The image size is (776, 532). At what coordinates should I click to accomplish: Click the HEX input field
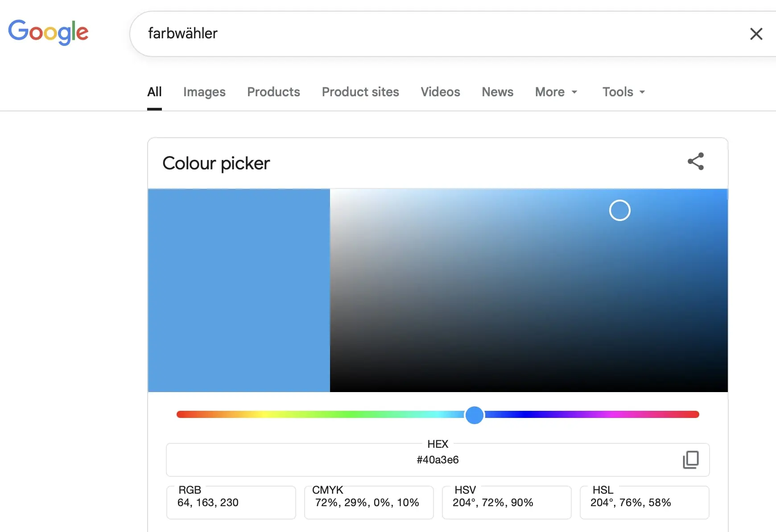(437, 460)
